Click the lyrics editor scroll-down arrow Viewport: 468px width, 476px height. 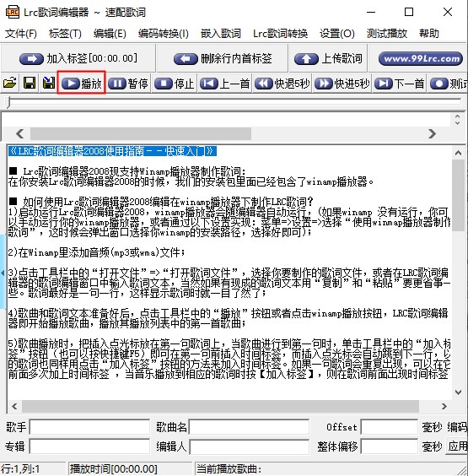458,392
